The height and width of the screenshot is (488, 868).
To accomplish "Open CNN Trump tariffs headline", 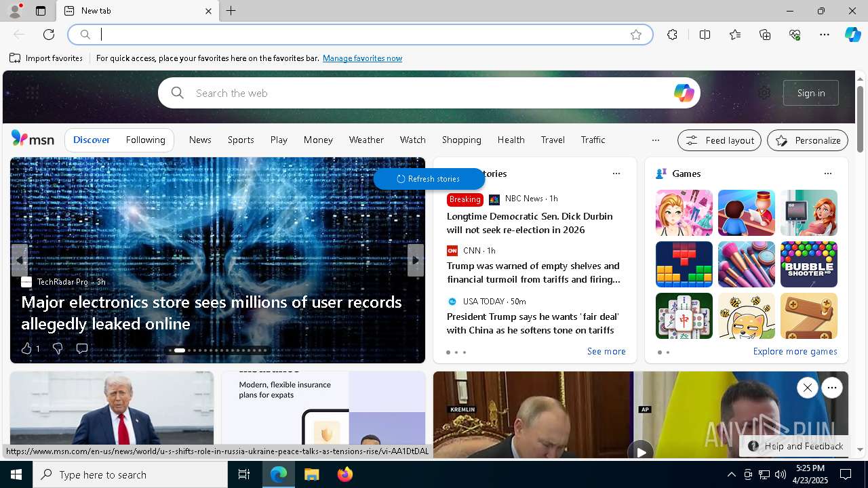I will pos(533,272).
